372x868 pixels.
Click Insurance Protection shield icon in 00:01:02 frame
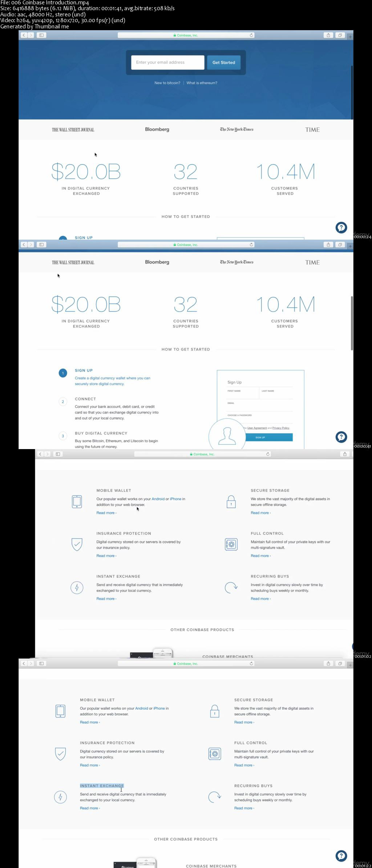coord(77,544)
